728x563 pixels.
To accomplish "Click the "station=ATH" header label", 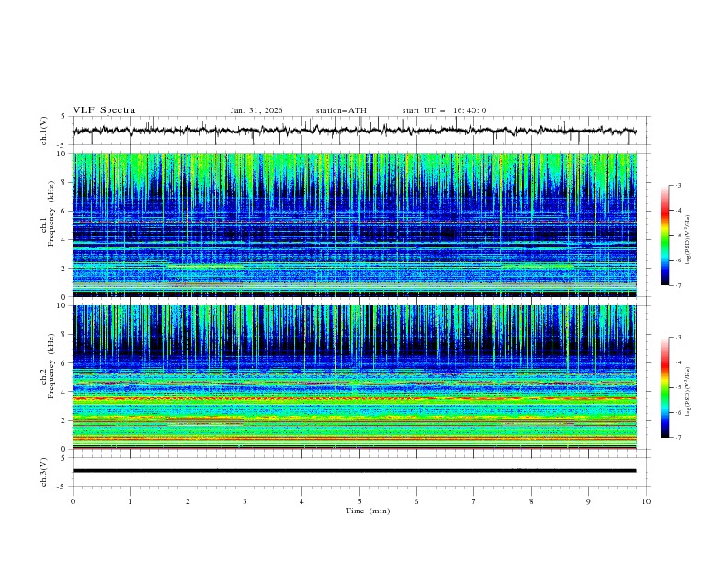I will (x=341, y=110).
